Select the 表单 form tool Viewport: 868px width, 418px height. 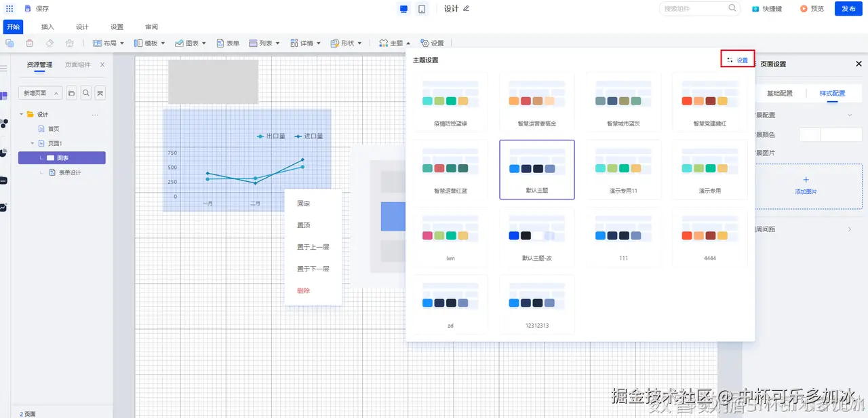227,42
